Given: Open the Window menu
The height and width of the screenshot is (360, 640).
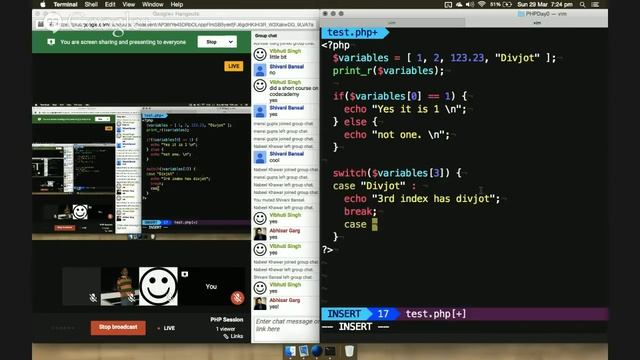Looking at the screenshot, I should [x=153, y=4].
